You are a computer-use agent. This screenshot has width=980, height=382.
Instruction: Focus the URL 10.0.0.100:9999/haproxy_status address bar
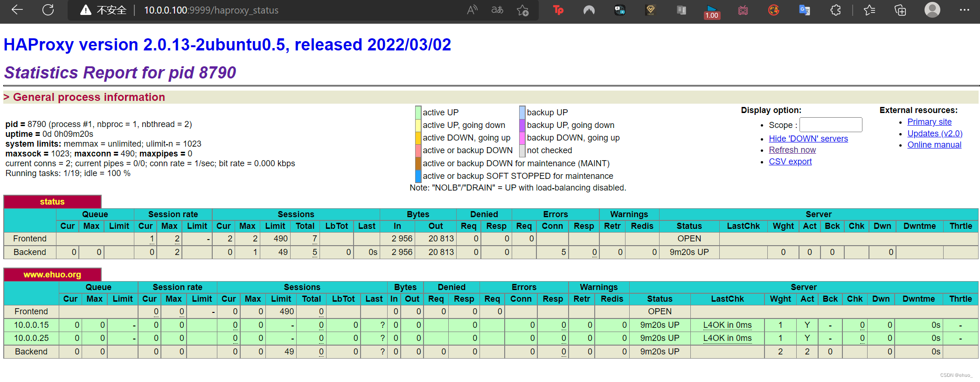click(211, 10)
